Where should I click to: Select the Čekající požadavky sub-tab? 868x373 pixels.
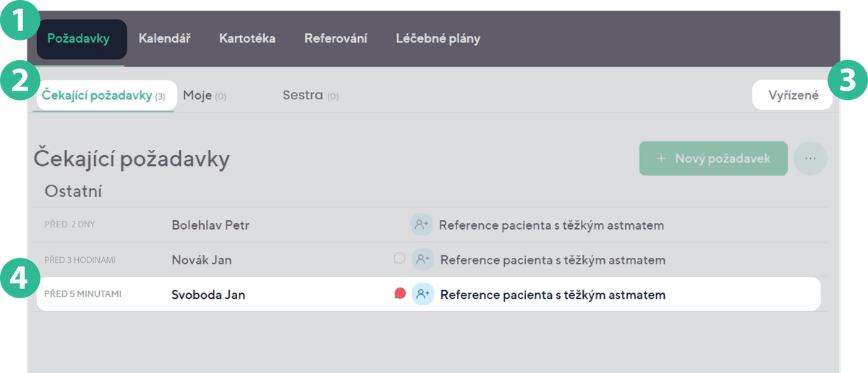coord(106,95)
